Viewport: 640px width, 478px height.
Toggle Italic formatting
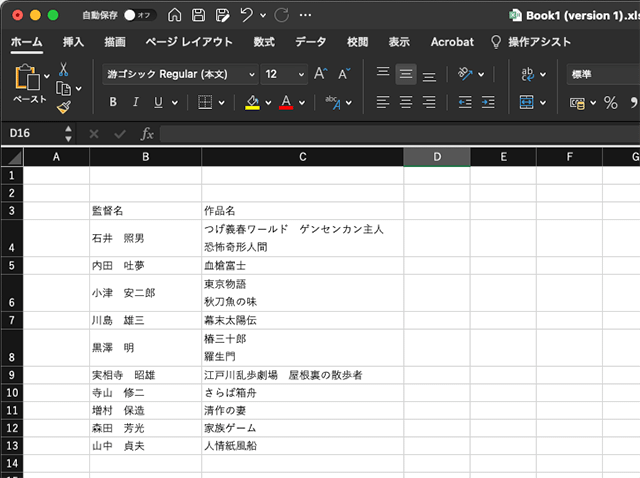coord(136,102)
